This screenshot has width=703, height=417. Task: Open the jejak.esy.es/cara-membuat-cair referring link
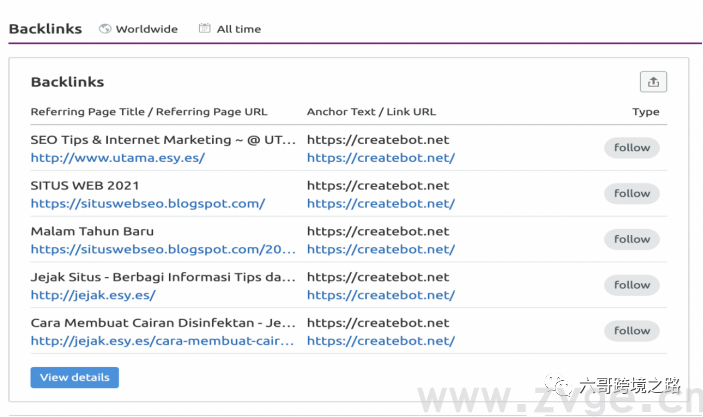coord(163,342)
